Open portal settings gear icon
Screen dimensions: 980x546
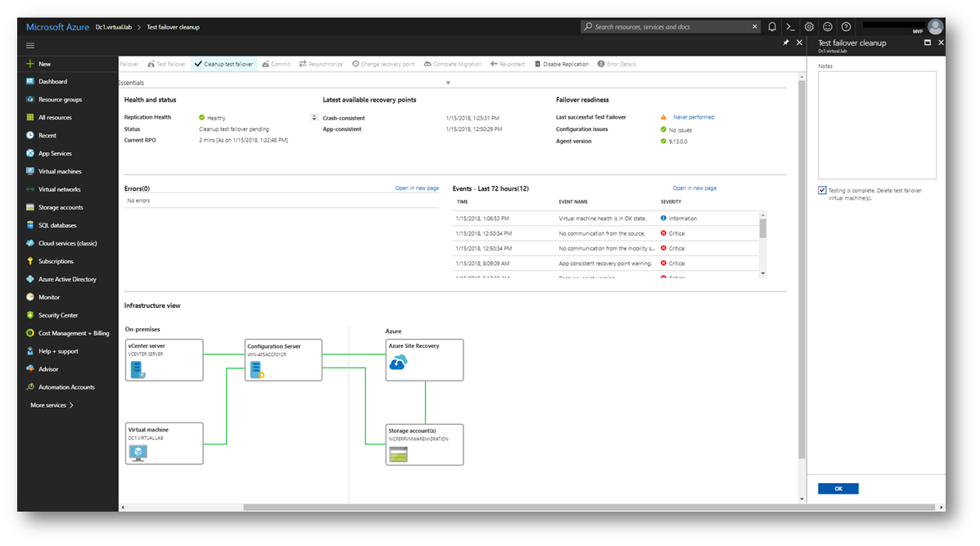click(809, 27)
